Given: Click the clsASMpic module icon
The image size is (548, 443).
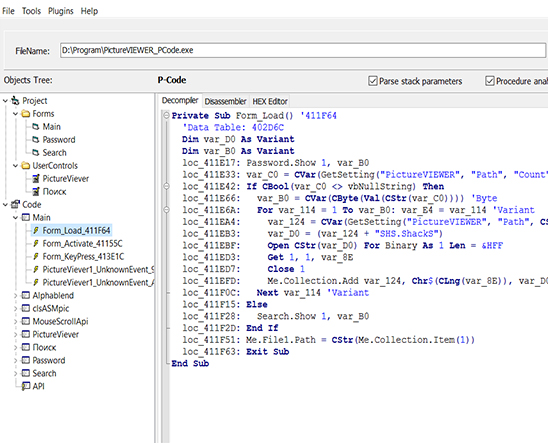Looking at the screenshot, I should click(x=26, y=308).
